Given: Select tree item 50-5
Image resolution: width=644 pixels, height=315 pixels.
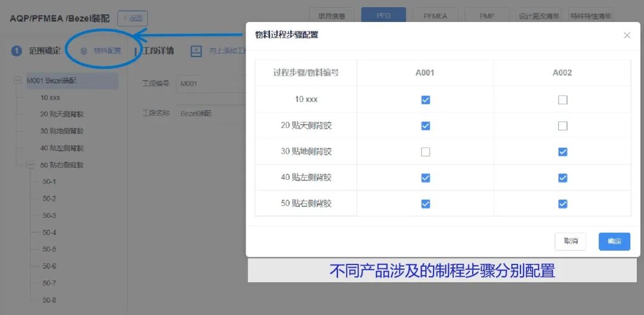Looking at the screenshot, I should 49,249.
